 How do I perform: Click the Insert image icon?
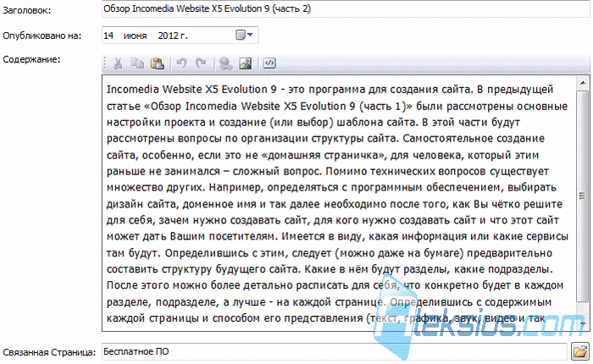(246, 63)
